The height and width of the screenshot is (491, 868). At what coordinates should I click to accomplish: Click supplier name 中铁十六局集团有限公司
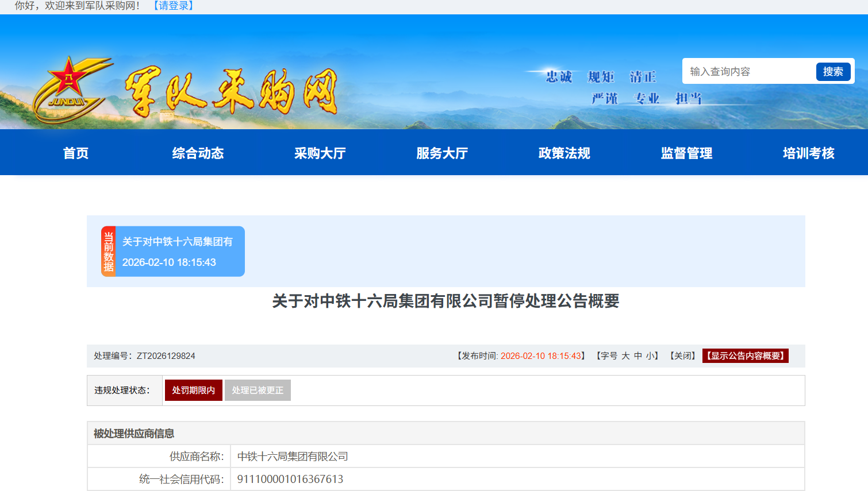point(293,457)
